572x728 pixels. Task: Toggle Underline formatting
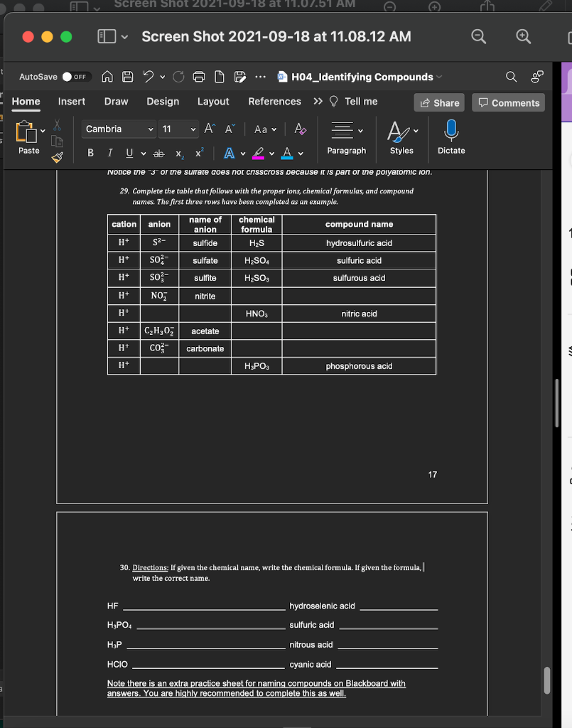point(129,153)
